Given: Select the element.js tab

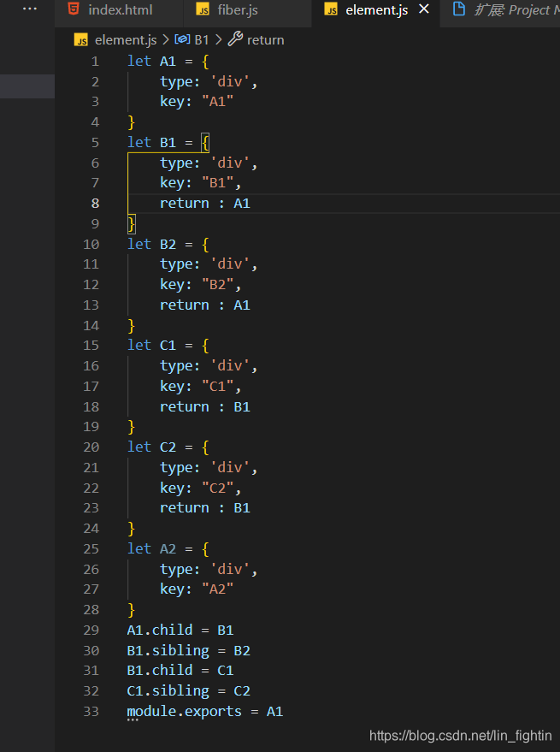Looking at the screenshot, I should tap(376, 10).
